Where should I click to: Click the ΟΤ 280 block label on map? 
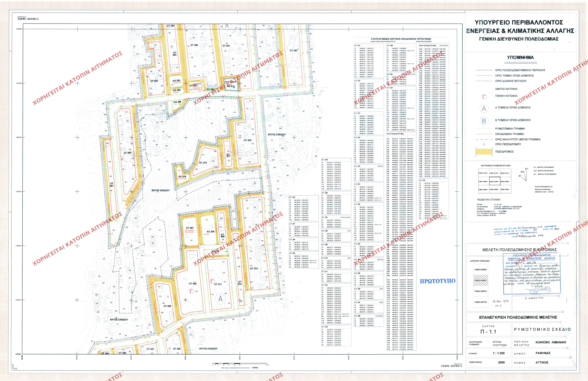click(x=127, y=153)
